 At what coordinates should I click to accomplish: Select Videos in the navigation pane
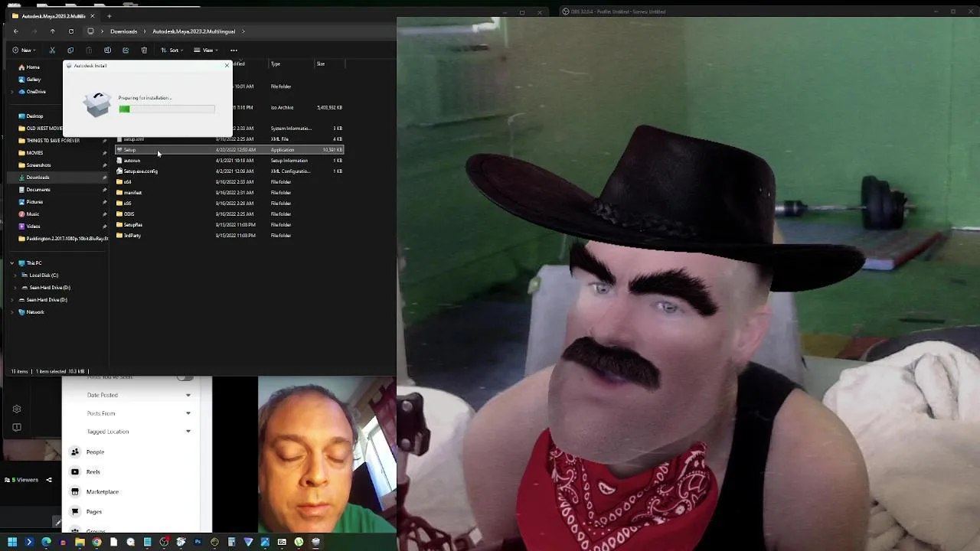(x=33, y=227)
